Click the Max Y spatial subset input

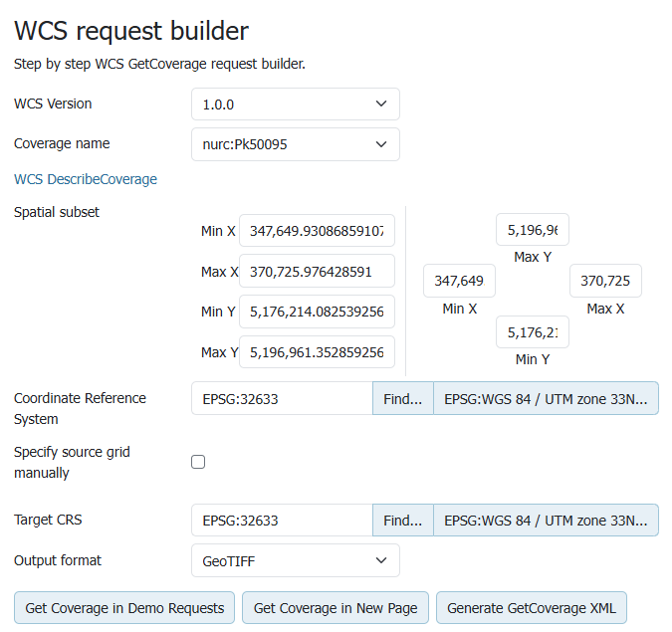pyautogui.click(x=317, y=352)
